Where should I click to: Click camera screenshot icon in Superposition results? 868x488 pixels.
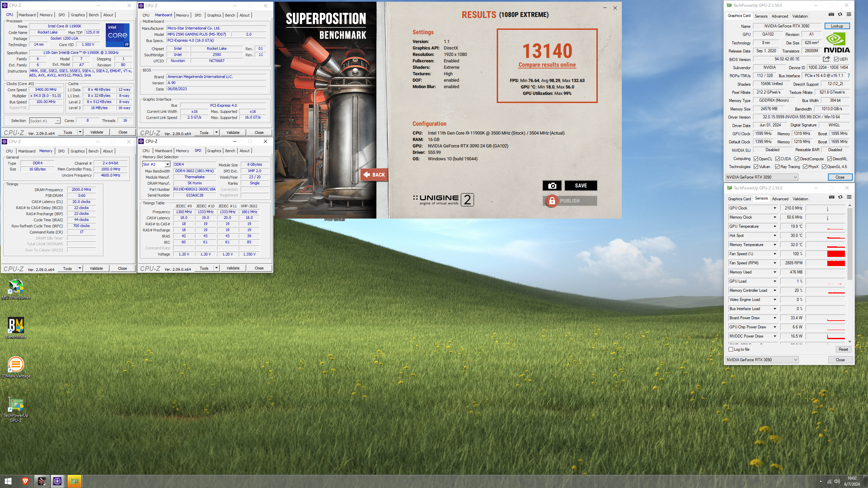click(x=552, y=185)
